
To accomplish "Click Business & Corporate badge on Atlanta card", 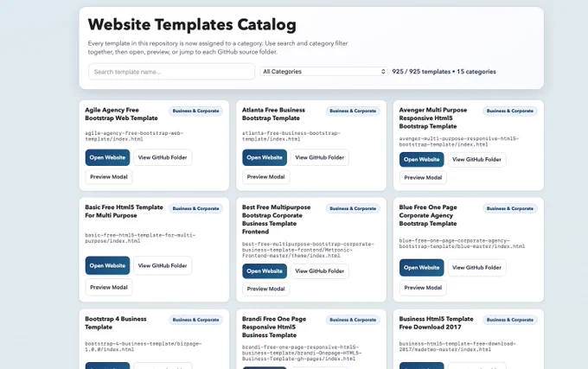I will (353, 111).
